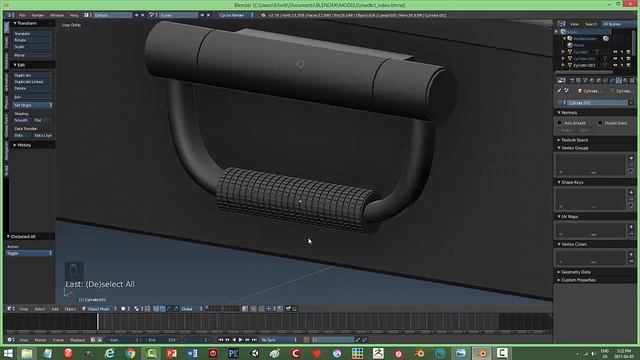
Task: Open the Scene selector field
Action: pyautogui.click(x=178, y=15)
